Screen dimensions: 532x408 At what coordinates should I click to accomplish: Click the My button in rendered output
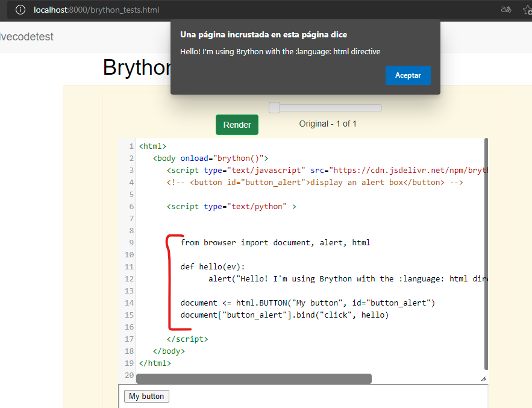tap(146, 396)
